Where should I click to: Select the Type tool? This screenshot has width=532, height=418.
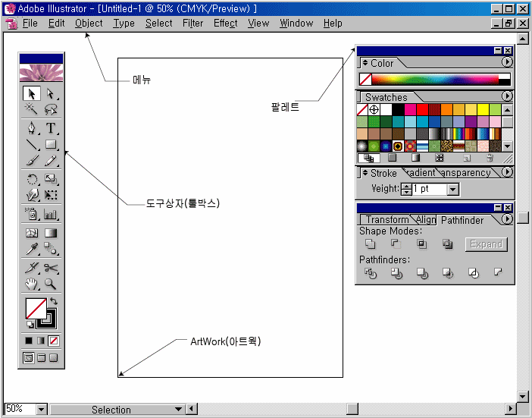[51, 128]
